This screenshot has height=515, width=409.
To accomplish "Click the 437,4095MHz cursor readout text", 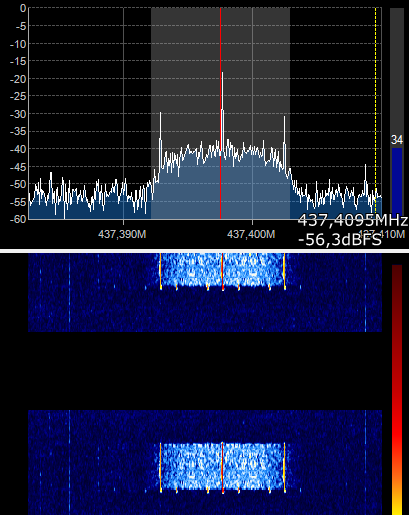I will tap(353, 221).
